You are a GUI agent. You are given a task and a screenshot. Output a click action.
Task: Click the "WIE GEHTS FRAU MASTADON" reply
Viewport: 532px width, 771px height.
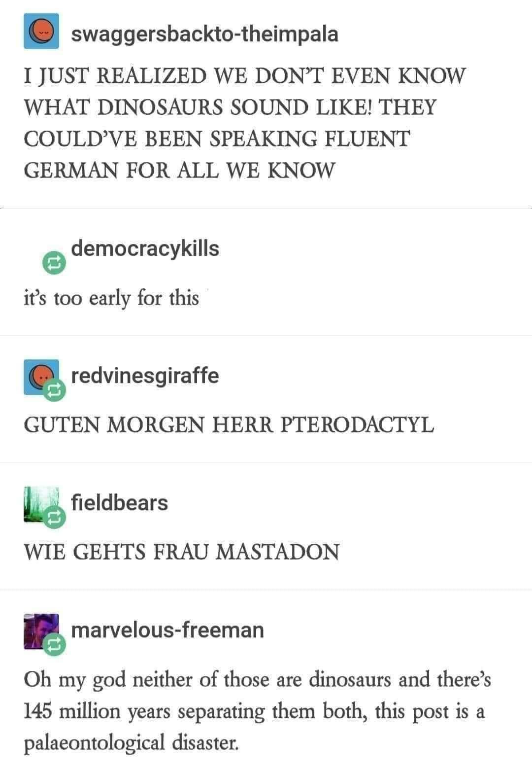182,552
